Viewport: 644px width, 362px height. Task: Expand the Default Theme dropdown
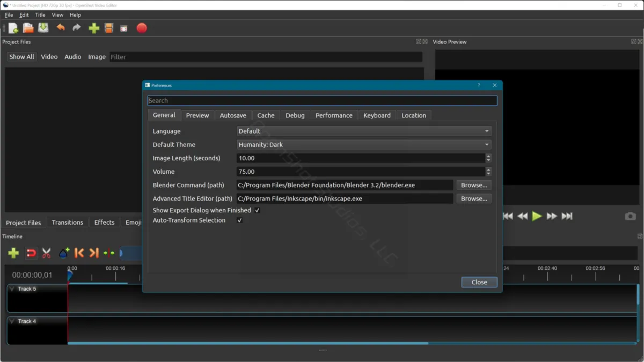pyautogui.click(x=363, y=145)
